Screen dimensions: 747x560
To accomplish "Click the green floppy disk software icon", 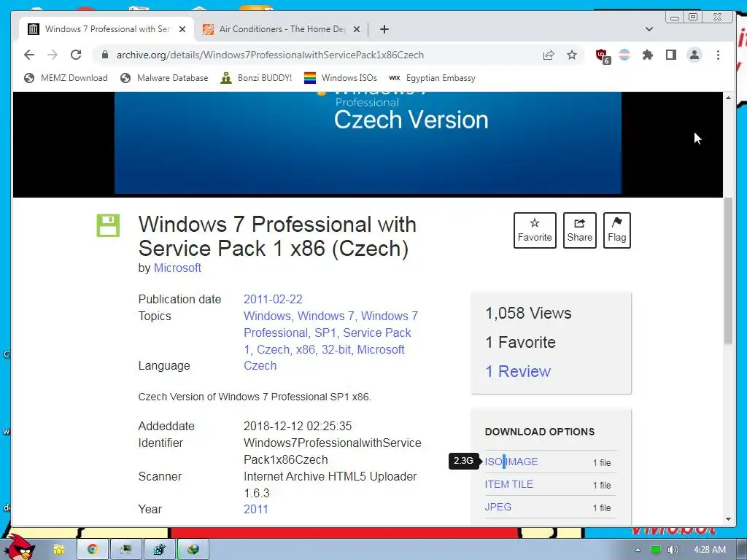I will 108,226.
